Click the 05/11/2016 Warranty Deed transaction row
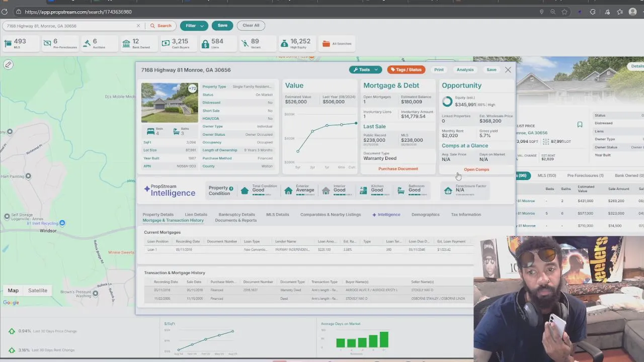 (x=308, y=290)
